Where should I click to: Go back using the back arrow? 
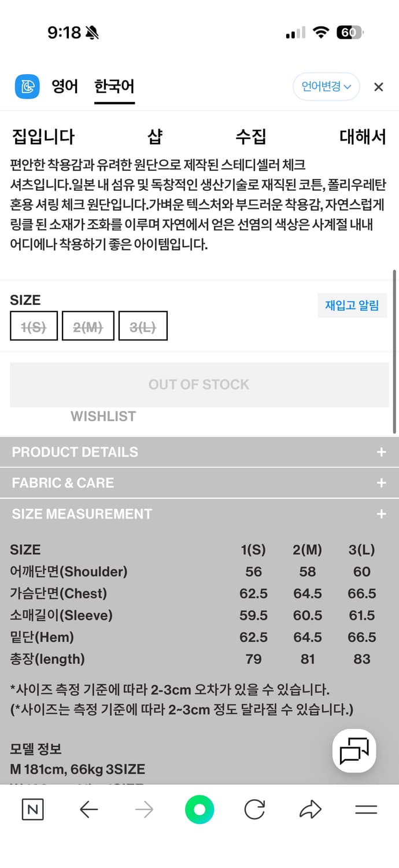point(88,810)
